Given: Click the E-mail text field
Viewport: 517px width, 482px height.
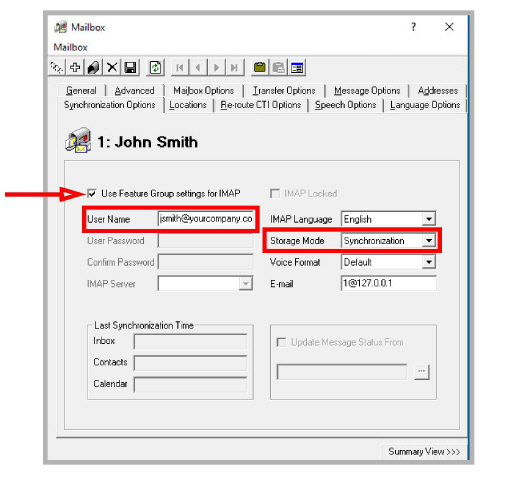Looking at the screenshot, I should pos(389,283).
